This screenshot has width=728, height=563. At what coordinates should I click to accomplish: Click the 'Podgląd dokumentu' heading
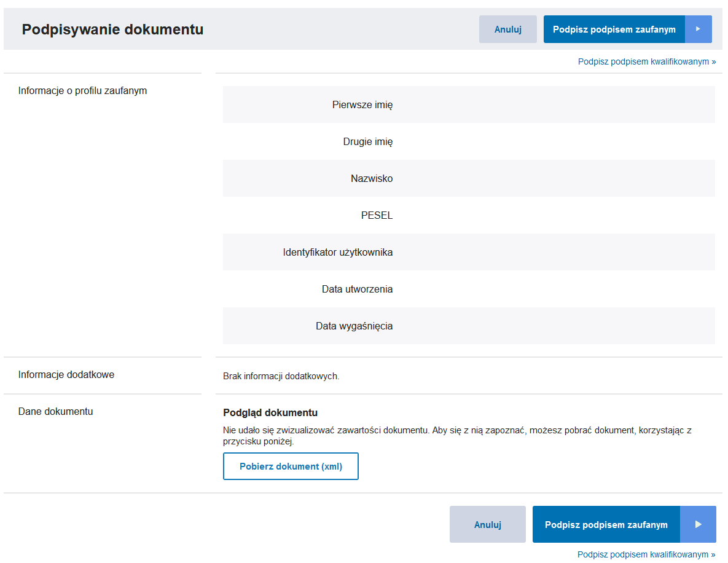[270, 412]
